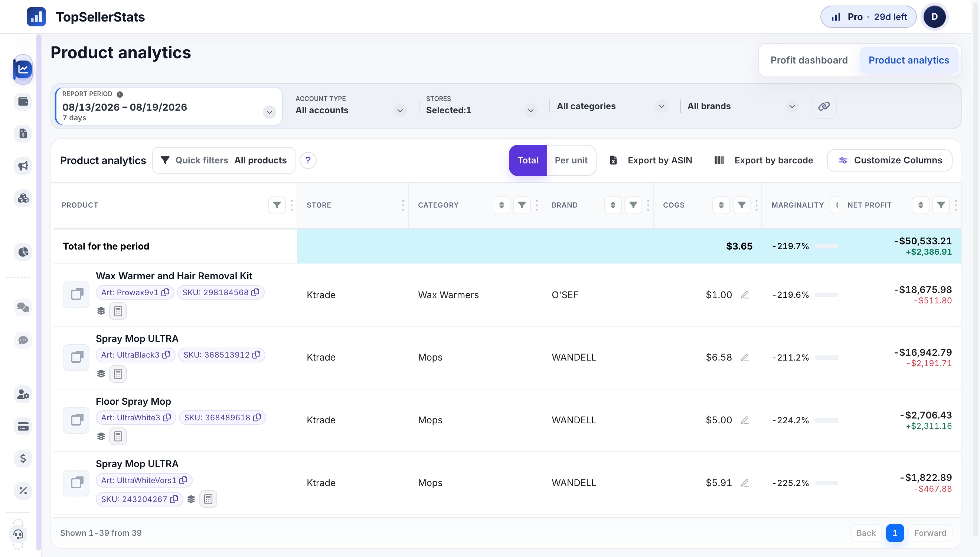The image size is (980, 557).
Task: Open Quick filters All products dropdown
Action: pyautogui.click(x=224, y=160)
